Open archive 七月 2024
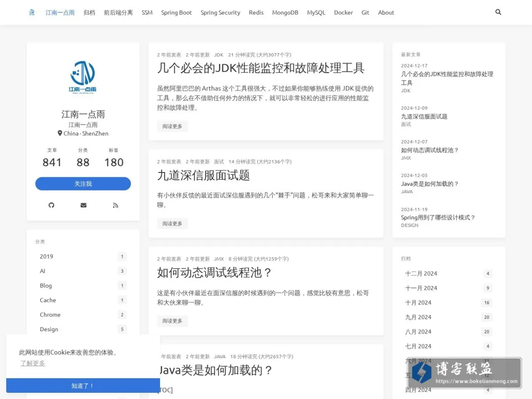This screenshot has width=532, height=399. pyautogui.click(x=449, y=347)
